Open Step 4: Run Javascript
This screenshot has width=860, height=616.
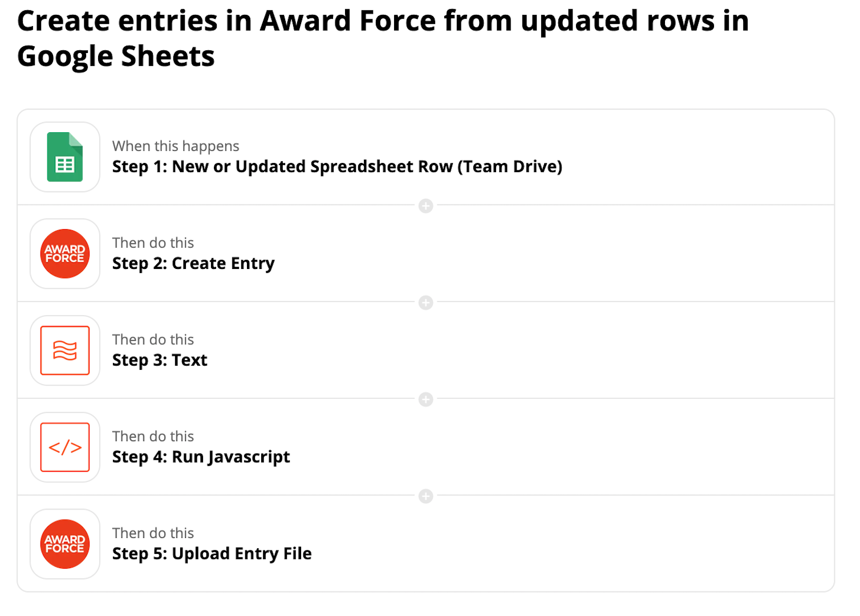point(201,456)
